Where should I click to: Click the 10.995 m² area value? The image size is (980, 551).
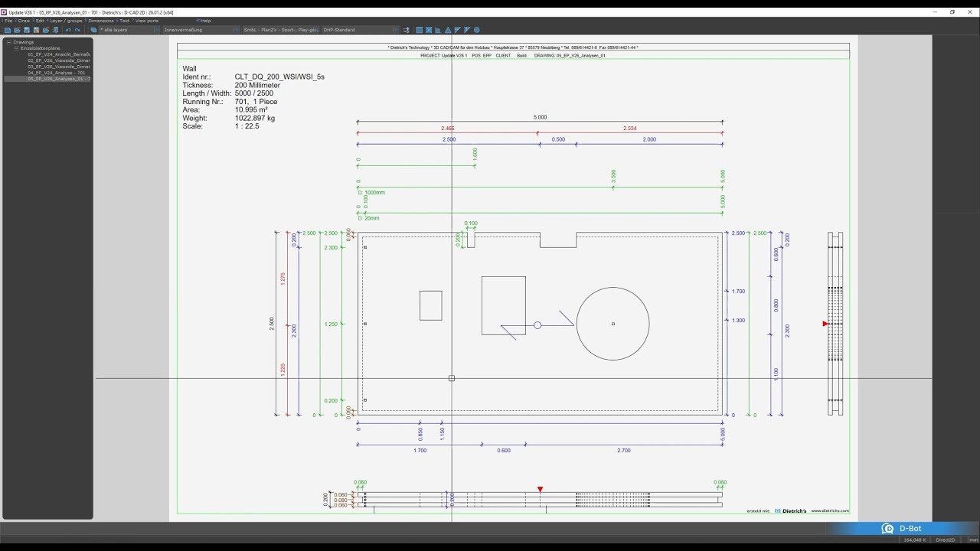pos(250,110)
